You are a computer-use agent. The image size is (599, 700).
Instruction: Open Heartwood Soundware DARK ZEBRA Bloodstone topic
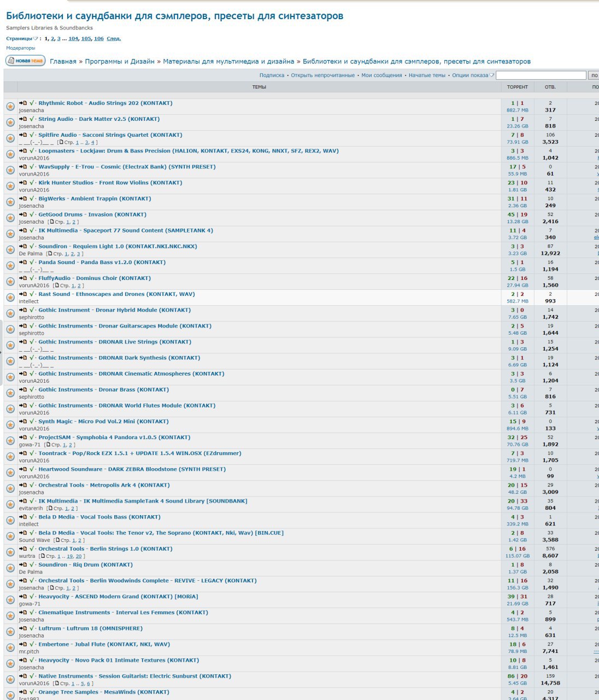[x=132, y=469]
